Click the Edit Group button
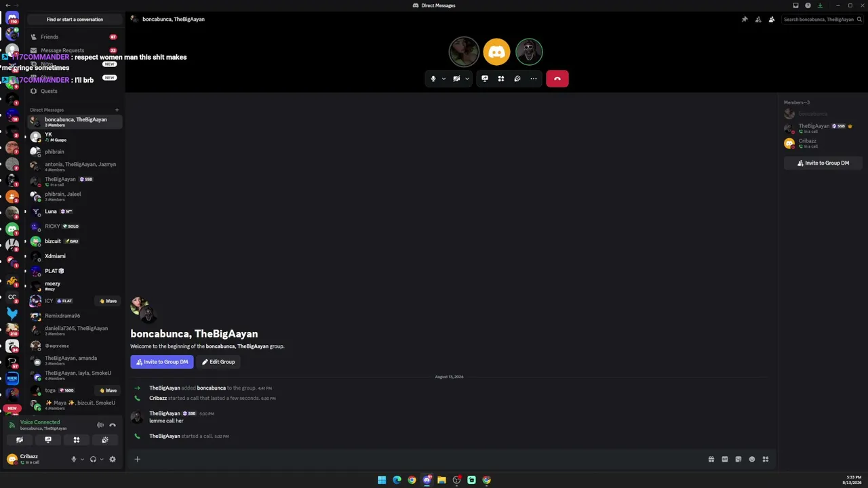This screenshot has width=868, height=488. click(218, 362)
